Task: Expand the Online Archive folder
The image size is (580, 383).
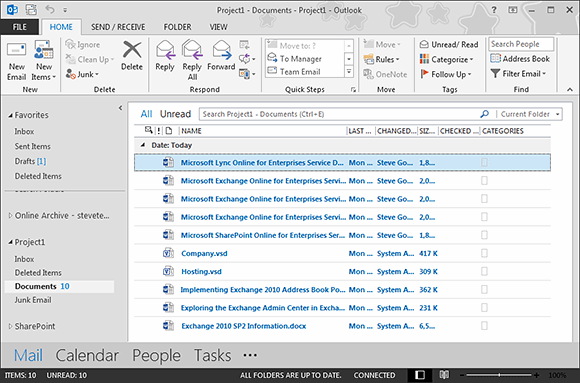Action: point(10,215)
